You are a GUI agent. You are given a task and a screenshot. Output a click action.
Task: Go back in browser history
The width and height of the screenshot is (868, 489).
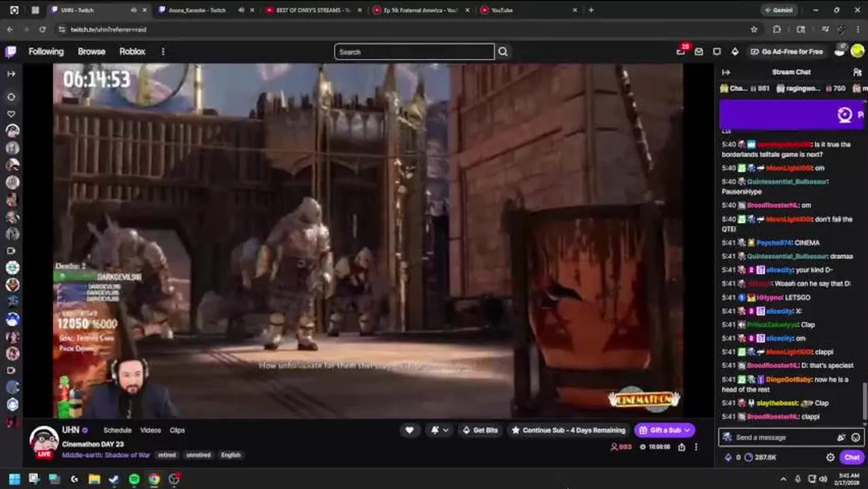coord(10,29)
